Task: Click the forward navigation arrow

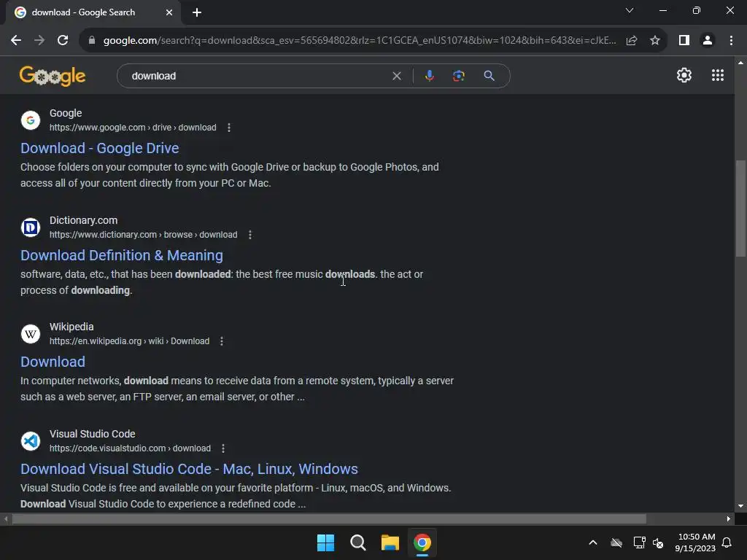Action: click(x=39, y=41)
